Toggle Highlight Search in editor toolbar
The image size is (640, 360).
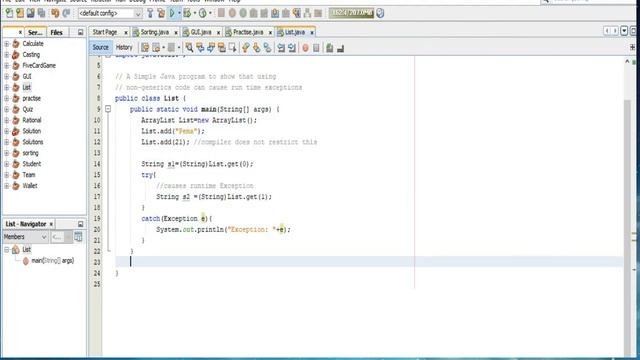(x=222, y=48)
